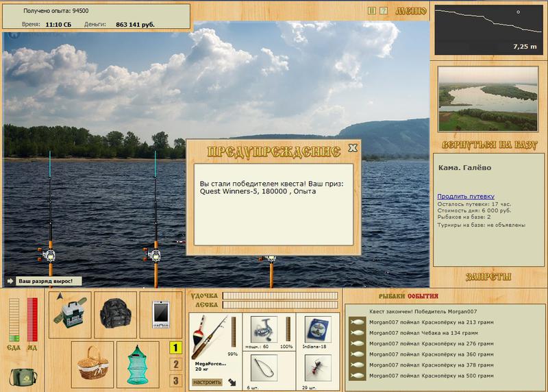The height and width of the screenshot is (392, 548).
Task: Click the 'Ваш разряд вырос!' notification
Action: (49, 281)
